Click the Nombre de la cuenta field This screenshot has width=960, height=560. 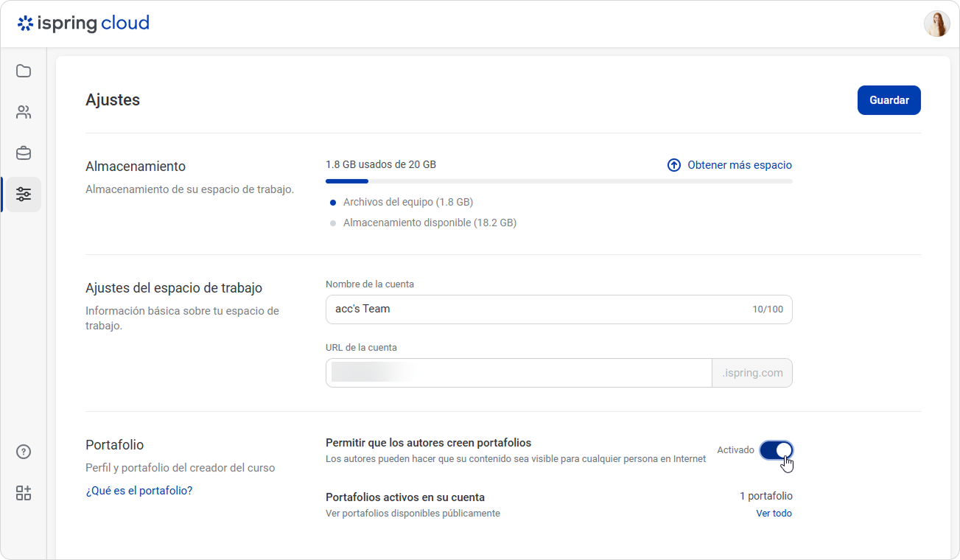click(559, 309)
